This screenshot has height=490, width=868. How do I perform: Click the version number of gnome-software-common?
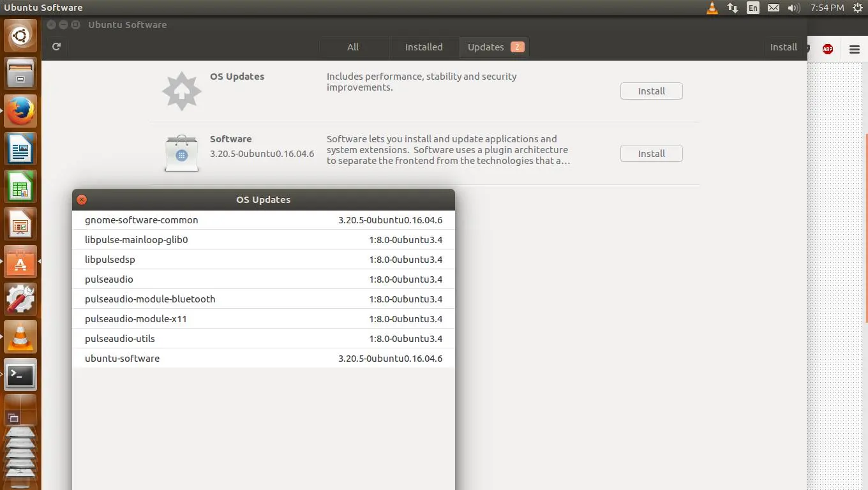[x=390, y=220]
